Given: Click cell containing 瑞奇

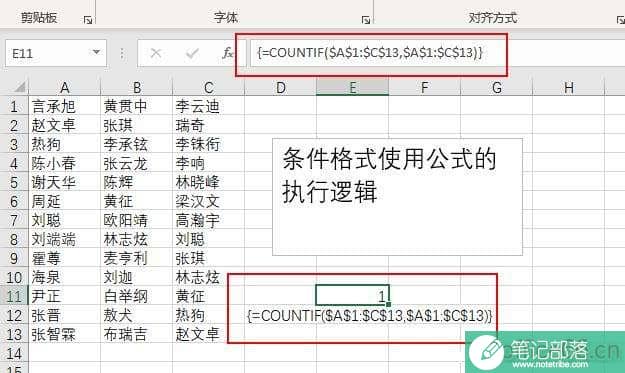Looking at the screenshot, I should (208, 125).
